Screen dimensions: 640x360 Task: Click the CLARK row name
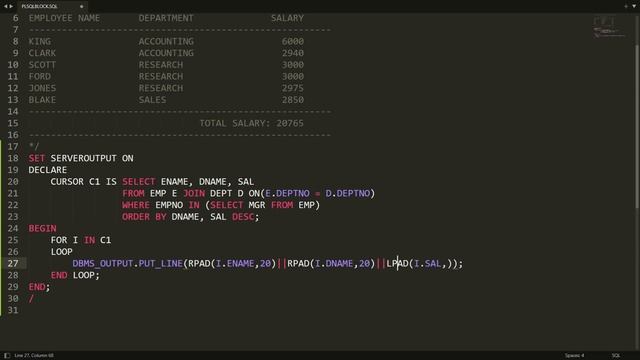[42, 53]
